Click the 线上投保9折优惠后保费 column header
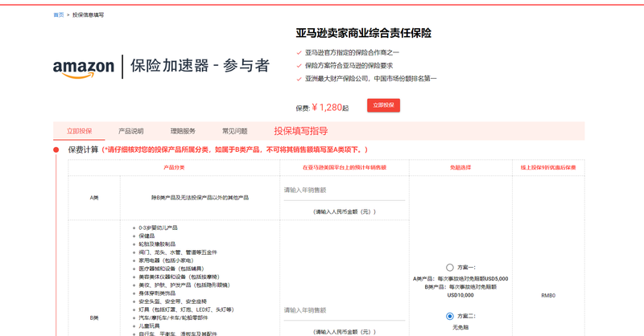Image resolution: width=644 pixels, height=336 pixels. click(x=548, y=167)
